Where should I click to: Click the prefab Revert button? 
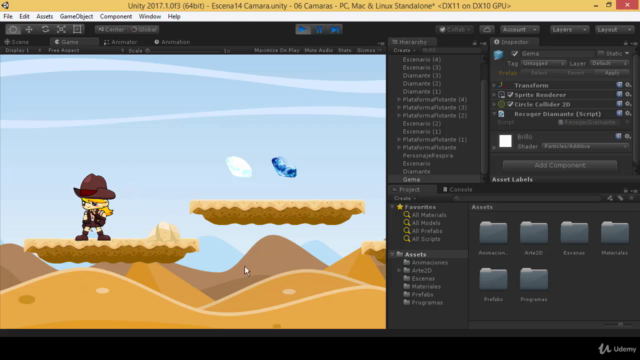point(575,73)
